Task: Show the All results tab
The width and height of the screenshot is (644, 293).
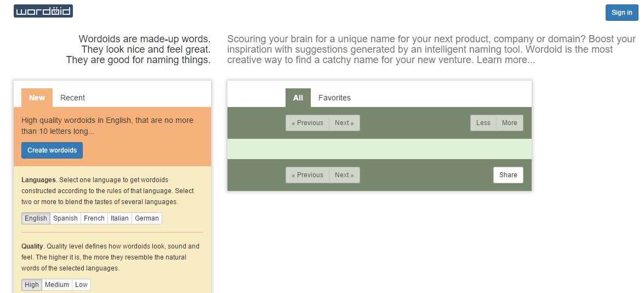Action: pyautogui.click(x=298, y=98)
